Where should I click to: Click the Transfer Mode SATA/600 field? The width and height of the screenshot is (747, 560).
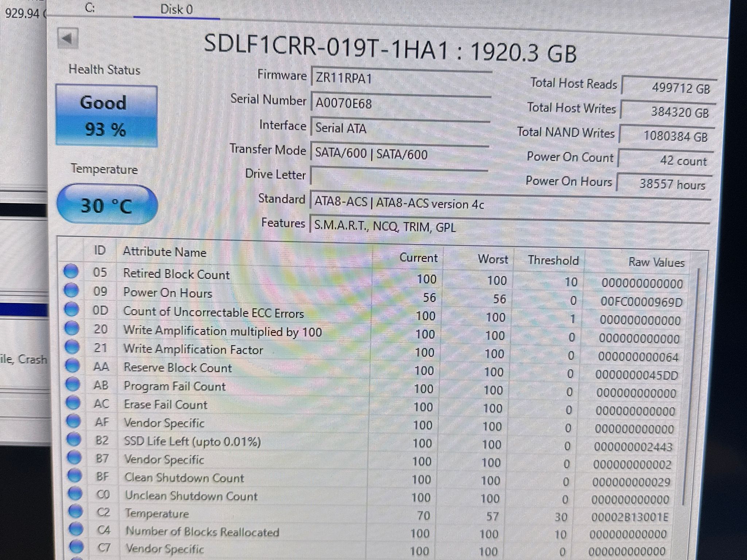[x=399, y=153]
